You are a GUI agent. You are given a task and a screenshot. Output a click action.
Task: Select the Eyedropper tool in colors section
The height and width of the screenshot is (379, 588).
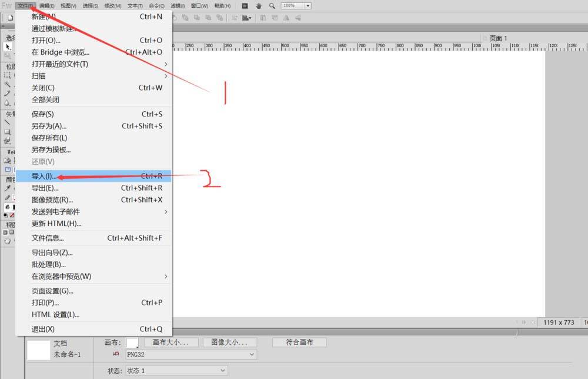pyautogui.click(x=7, y=188)
